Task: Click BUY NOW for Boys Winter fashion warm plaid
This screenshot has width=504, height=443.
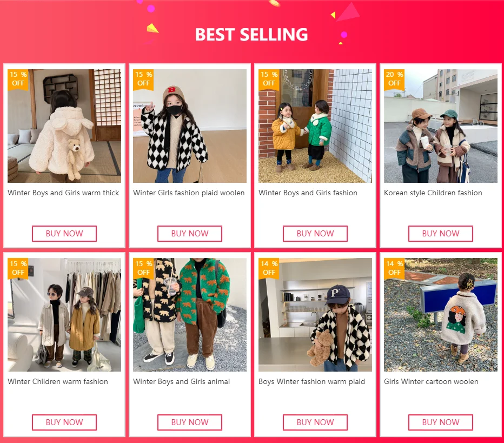Action: pos(315,422)
